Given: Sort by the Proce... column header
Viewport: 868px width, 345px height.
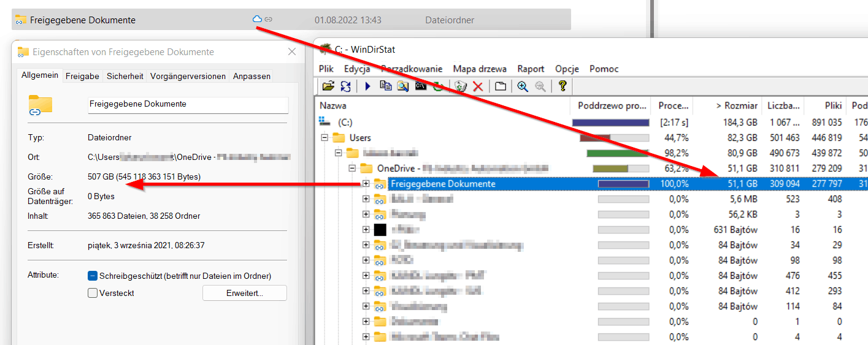Looking at the screenshot, I should pos(672,106).
